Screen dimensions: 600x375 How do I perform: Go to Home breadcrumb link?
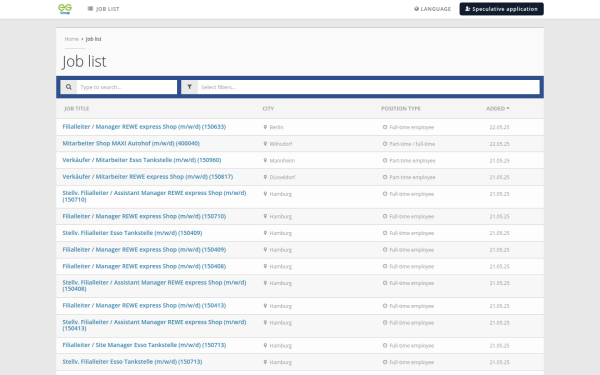pyautogui.click(x=72, y=39)
